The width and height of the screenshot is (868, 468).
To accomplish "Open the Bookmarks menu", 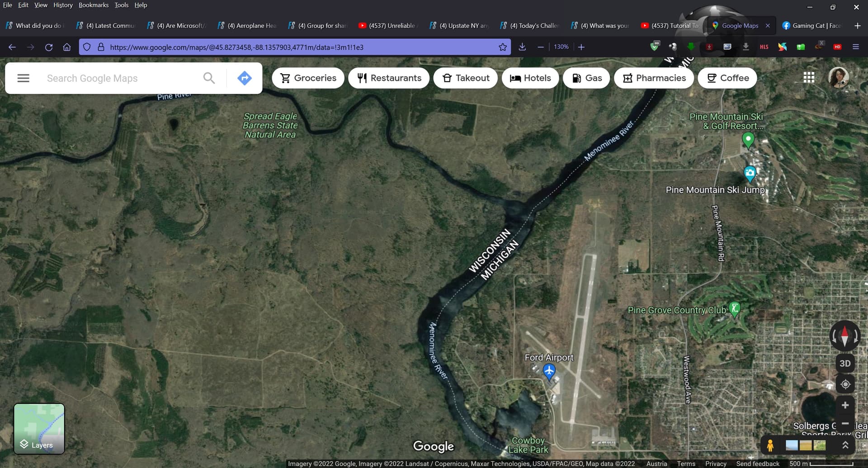I will tap(93, 5).
